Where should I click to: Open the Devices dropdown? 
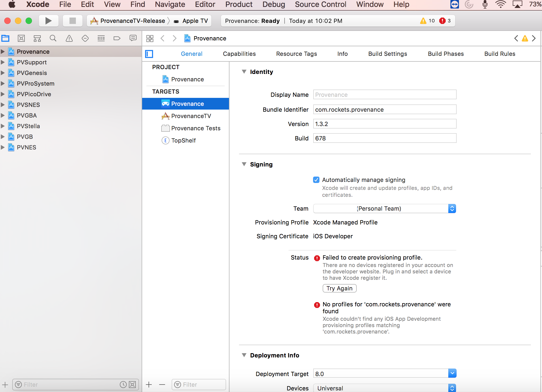(x=385, y=388)
